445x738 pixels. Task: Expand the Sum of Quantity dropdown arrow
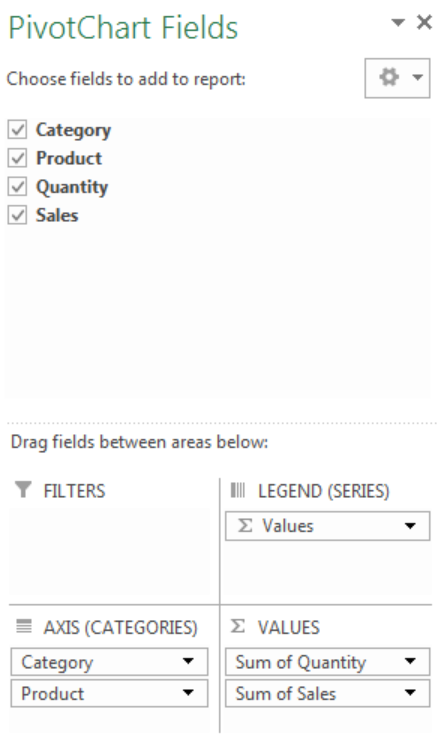point(410,662)
